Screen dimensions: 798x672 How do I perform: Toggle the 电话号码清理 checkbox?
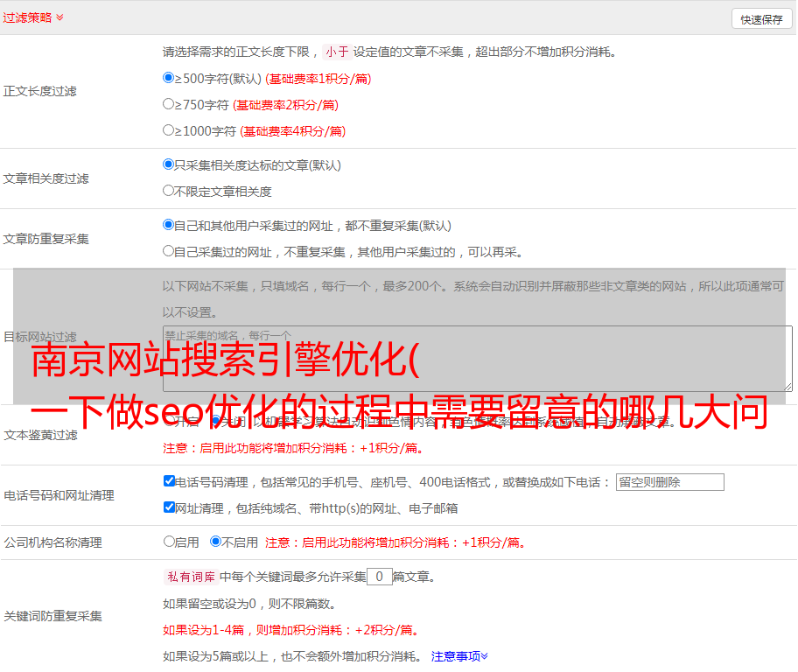point(169,481)
